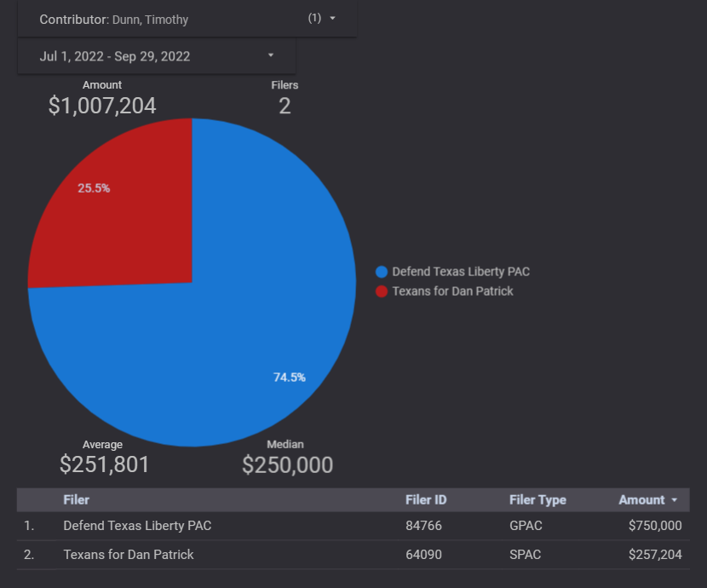Click the red Texans for Dan Patrick legend dot
Screen dimensions: 707x588
[x=382, y=291]
